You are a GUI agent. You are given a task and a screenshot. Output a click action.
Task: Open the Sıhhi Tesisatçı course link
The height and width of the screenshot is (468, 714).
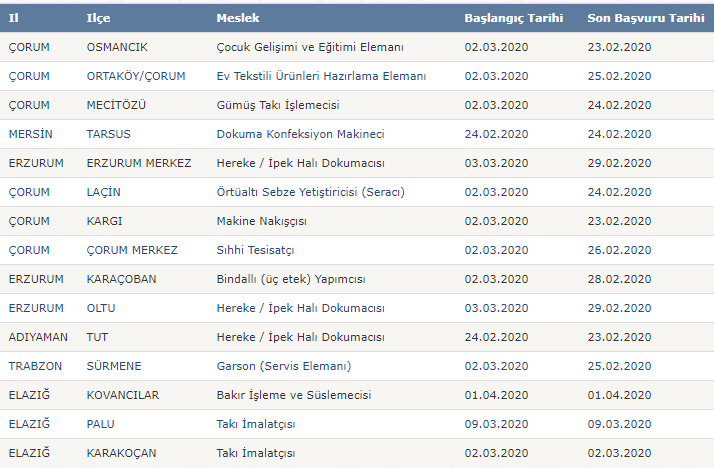click(x=255, y=250)
